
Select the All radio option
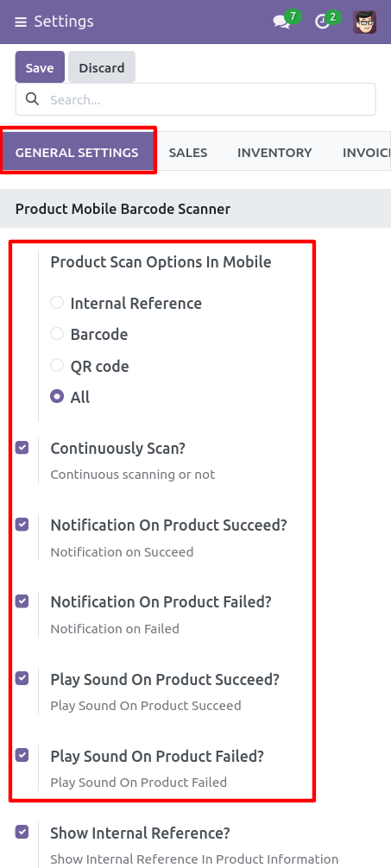(x=57, y=397)
